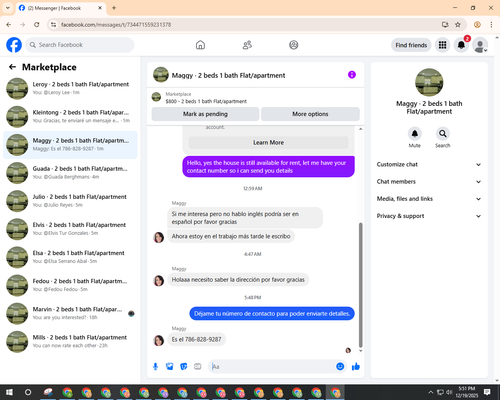
Task: Click the last Chrome icon in the taskbar
Action: [x=335, y=392]
